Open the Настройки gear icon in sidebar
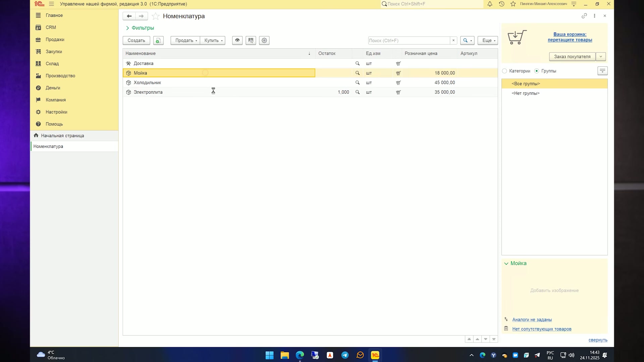 coord(38,112)
